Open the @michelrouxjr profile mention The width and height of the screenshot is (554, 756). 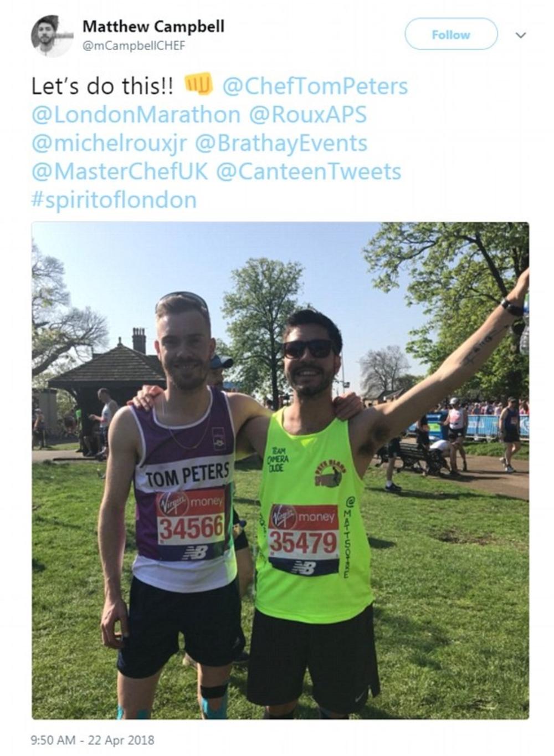pyautogui.click(x=109, y=144)
